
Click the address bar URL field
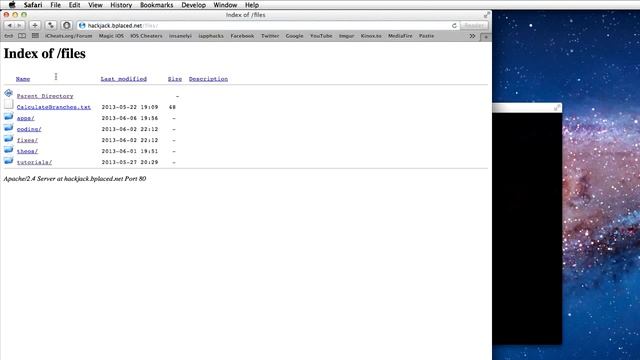coord(267,25)
